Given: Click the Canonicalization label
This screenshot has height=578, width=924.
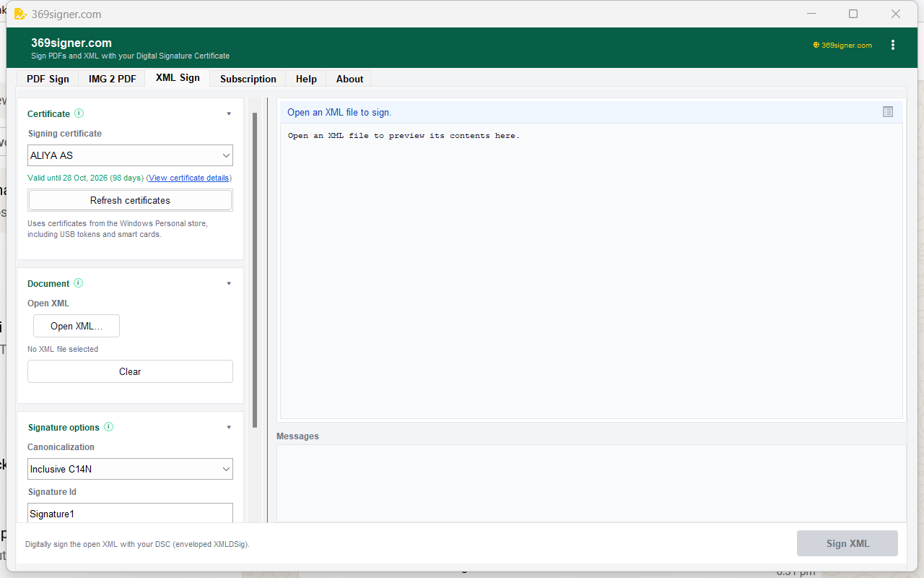Looking at the screenshot, I should point(61,447).
